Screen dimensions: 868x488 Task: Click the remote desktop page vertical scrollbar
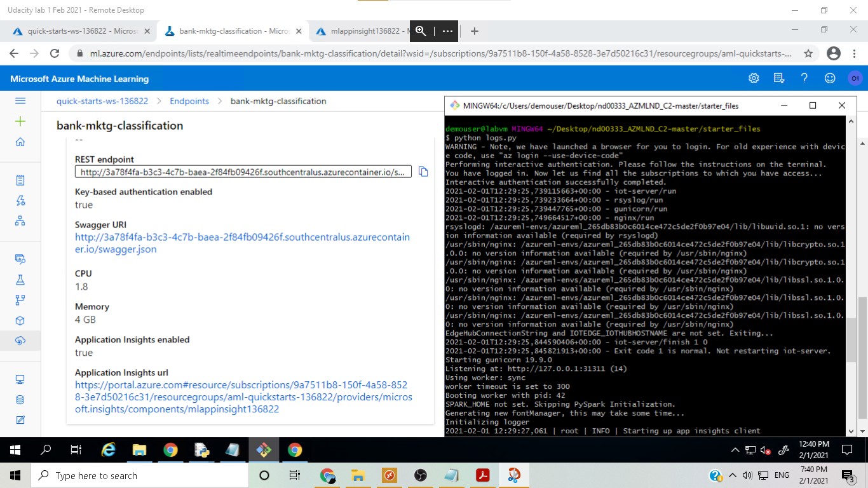(862, 358)
